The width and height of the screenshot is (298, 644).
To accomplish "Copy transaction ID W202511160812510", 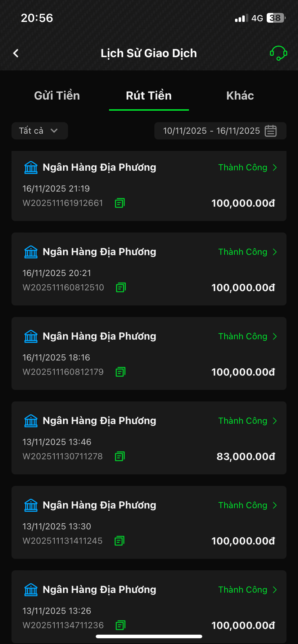I will [121, 287].
